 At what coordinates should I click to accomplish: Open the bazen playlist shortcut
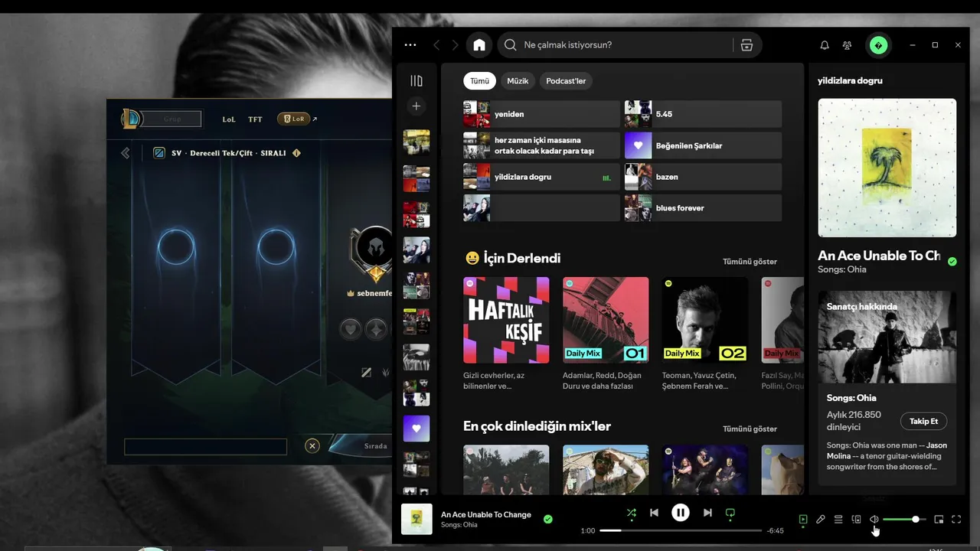click(703, 177)
